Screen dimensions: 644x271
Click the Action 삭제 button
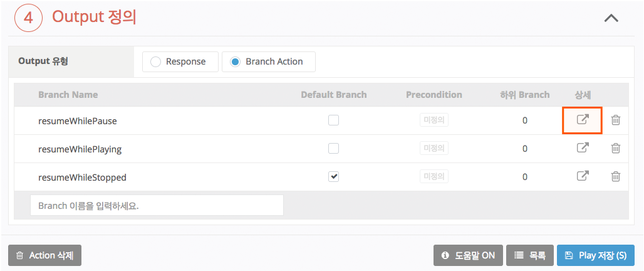point(44,255)
